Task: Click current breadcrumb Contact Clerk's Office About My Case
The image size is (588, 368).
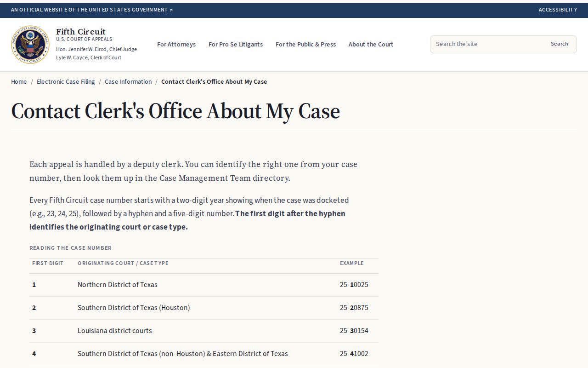Action: [214, 81]
